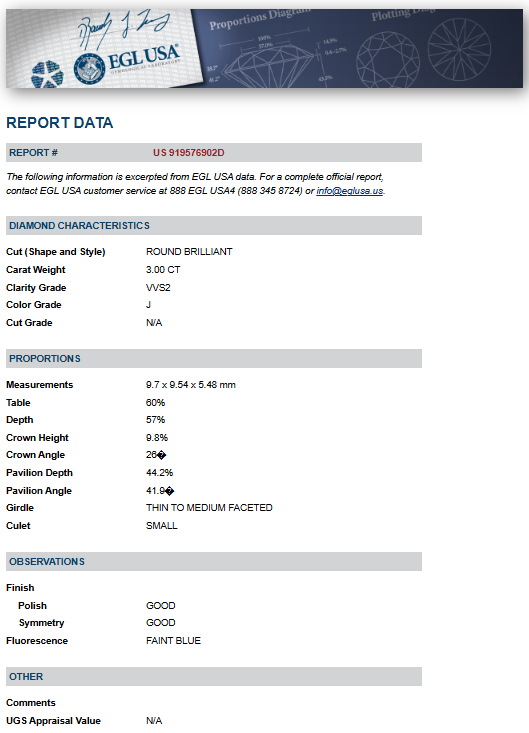Click the FAINT BLUE fluorescence value
529x733 pixels.
point(173,640)
